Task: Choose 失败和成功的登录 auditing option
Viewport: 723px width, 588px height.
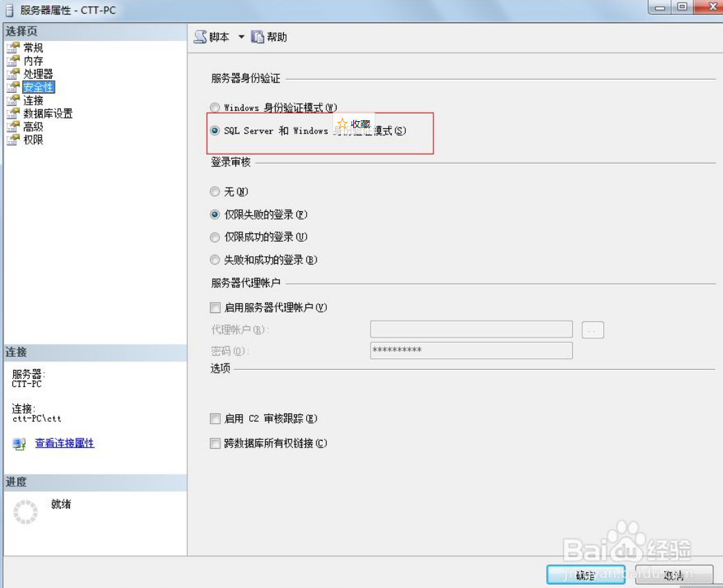Action: 215,260
